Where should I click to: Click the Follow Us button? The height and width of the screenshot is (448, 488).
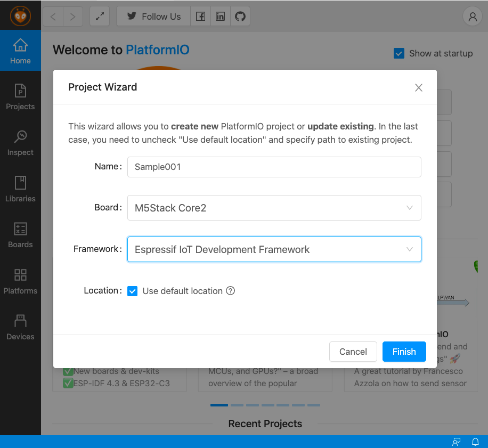pos(153,16)
